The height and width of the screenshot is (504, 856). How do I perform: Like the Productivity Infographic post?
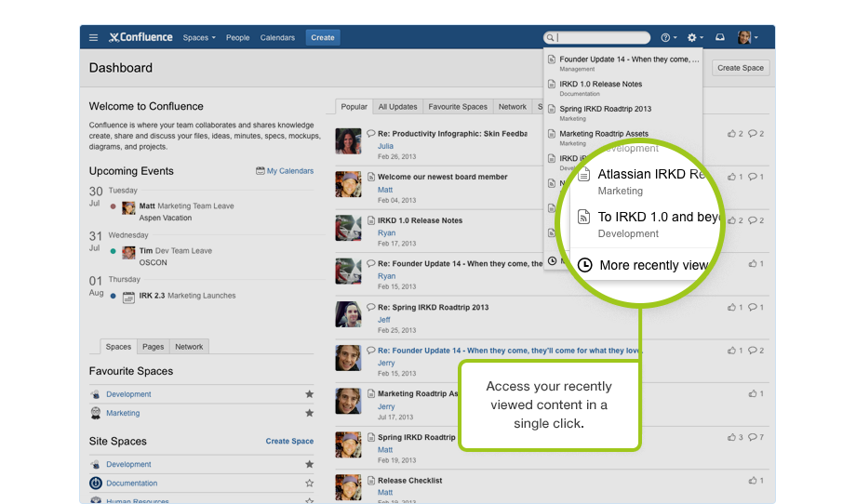click(735, 134)
